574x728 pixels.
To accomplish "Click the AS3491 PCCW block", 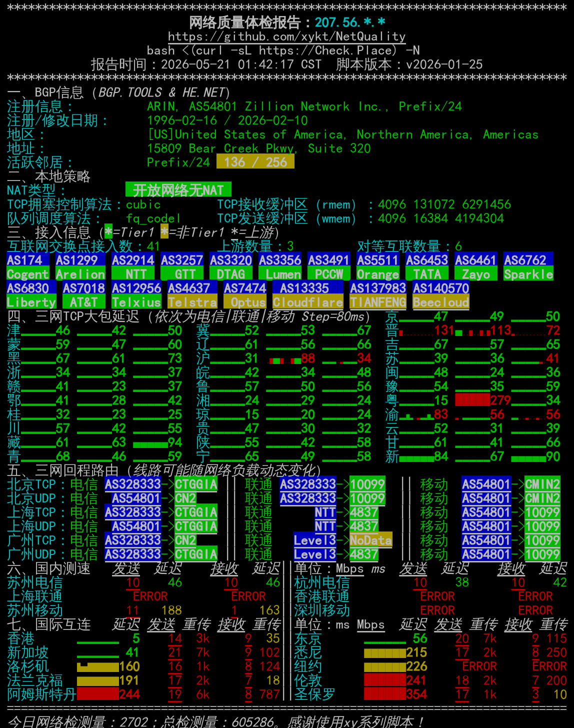I will tap(329, 267).
